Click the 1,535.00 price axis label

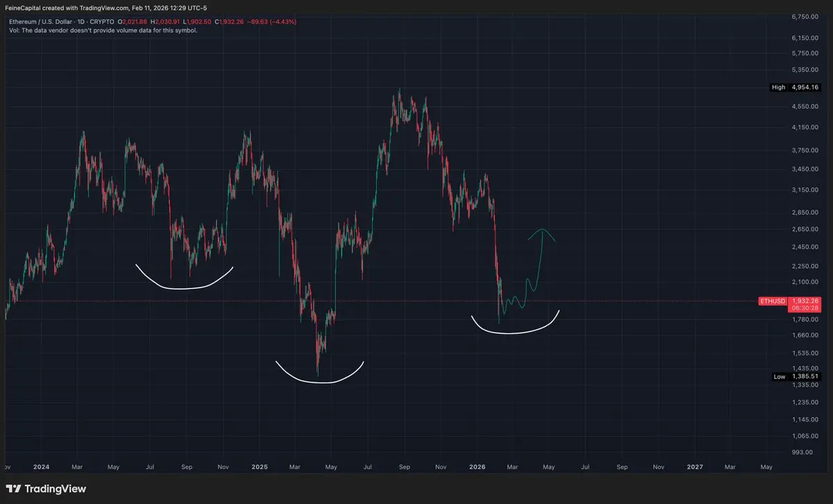[x=805, y=353]
